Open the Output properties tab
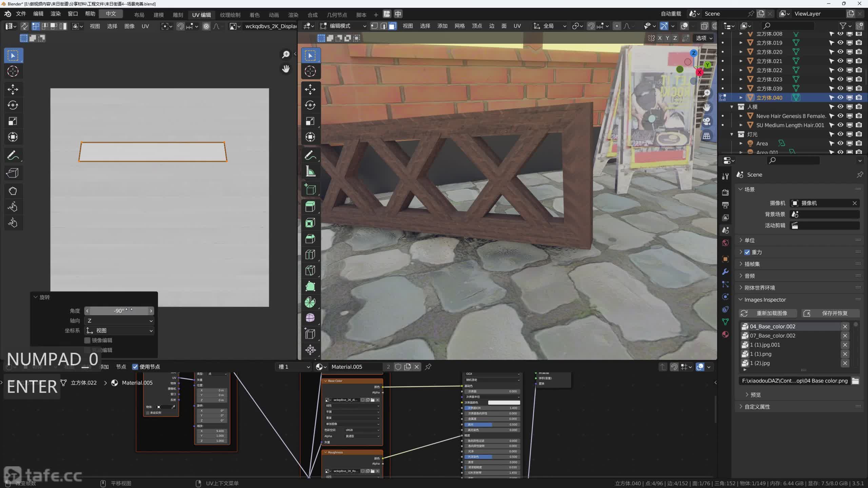This screenshot has height=488, width=868. [725, 205]
